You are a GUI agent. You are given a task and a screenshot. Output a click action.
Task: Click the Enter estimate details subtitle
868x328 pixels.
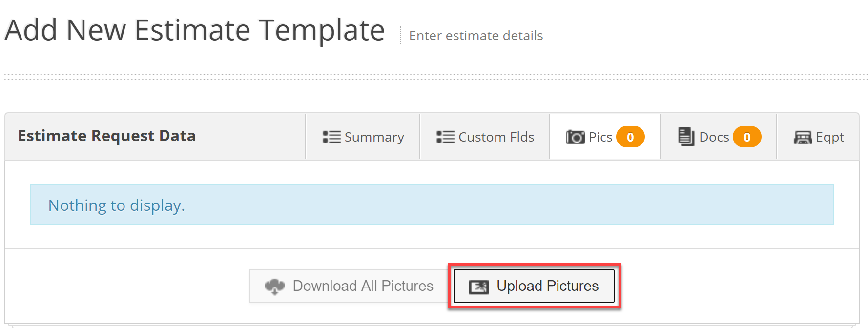[476, 36]
